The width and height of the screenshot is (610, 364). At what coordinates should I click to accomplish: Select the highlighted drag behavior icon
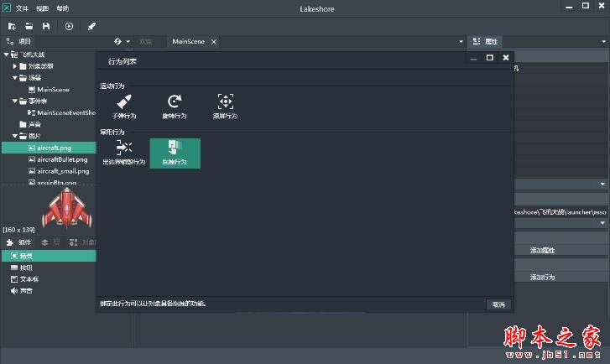click(175, 153)
